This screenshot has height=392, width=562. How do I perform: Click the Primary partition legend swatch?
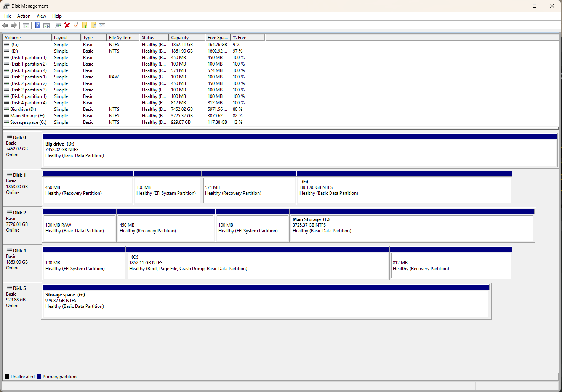[x=38, y=376]
